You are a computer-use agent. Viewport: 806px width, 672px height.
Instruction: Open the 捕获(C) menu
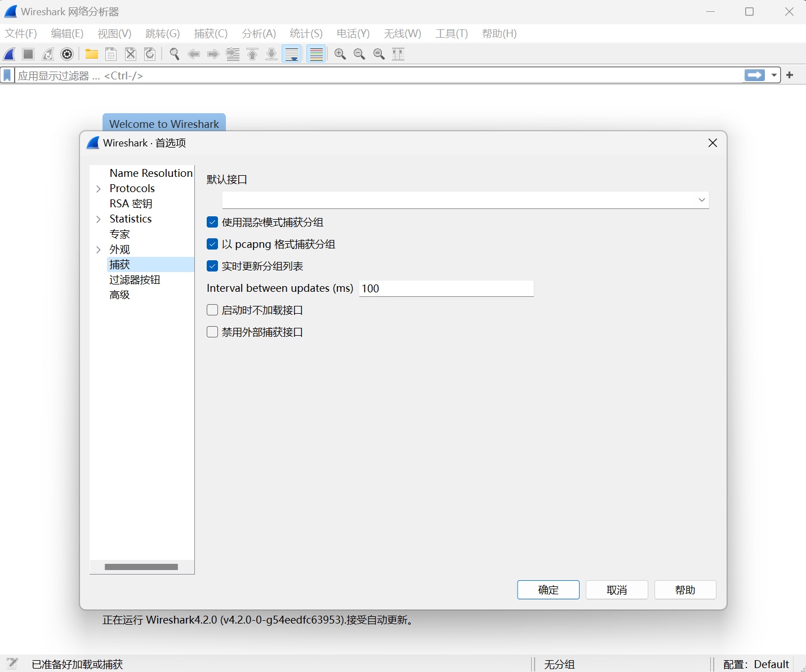(211, 34)
